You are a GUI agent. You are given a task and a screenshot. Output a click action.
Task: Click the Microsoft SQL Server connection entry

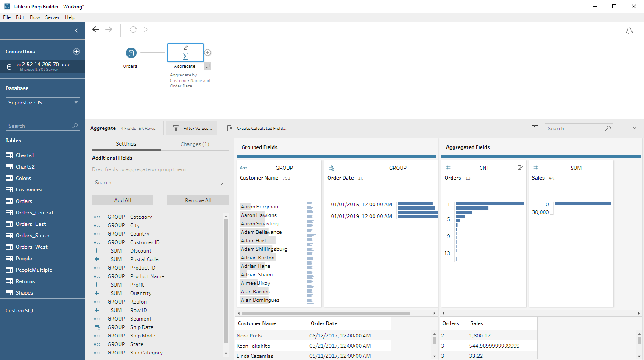pos(42,67)
